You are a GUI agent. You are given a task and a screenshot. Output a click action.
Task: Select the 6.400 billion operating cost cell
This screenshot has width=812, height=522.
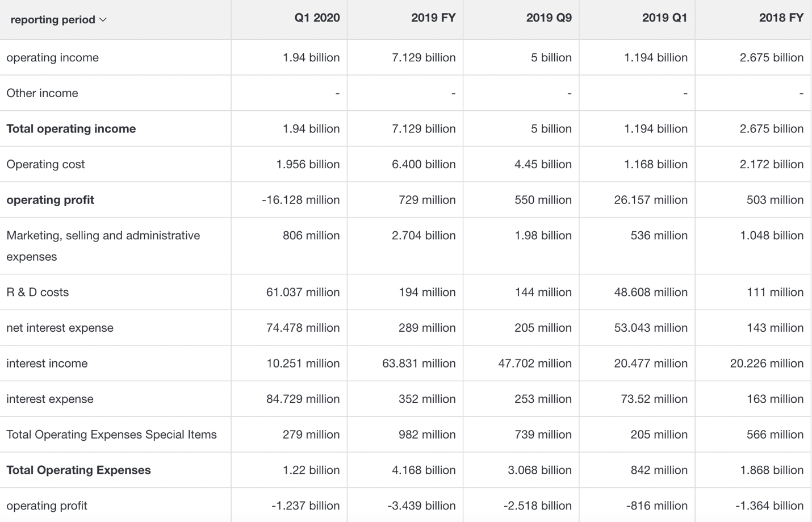[x=423, y=165]
